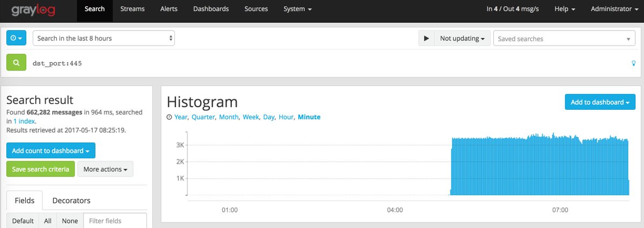The width and height of the screenshot is (644, 228).
Task: Expand the More actions dropdown
Action: pyautogui.click(x=105, y=169)
